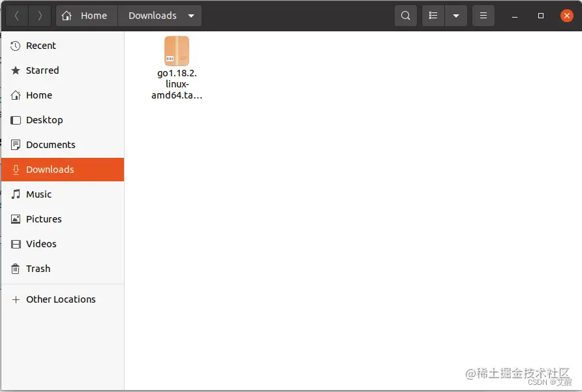Image resolution: width=582 pixels, height=392 pixels.
Task: Select Downloads in the sidebar
Action: pyautogui.click(x=63, y=170)
